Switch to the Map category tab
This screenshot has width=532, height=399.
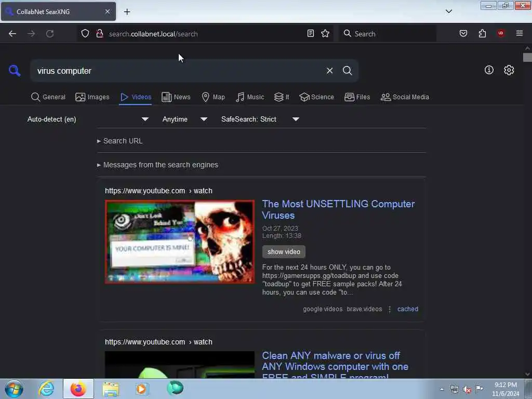pyautogui.click(x=213, y=97)
